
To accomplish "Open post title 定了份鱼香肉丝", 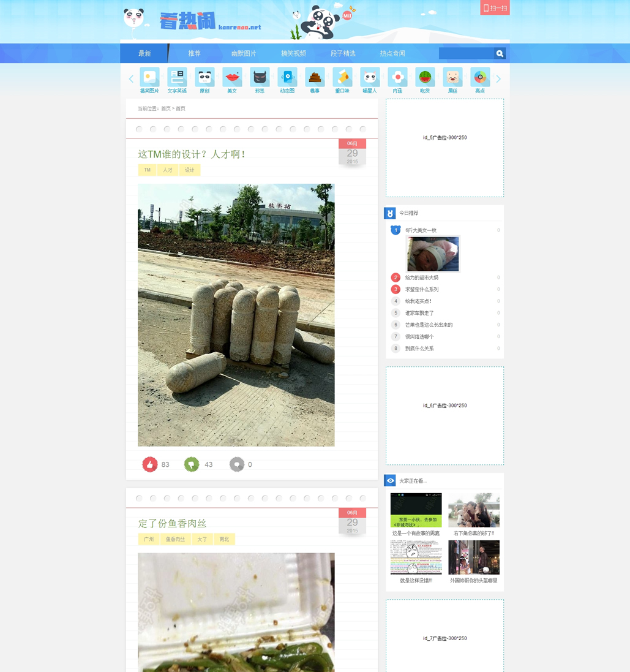I will coord(172,523).
